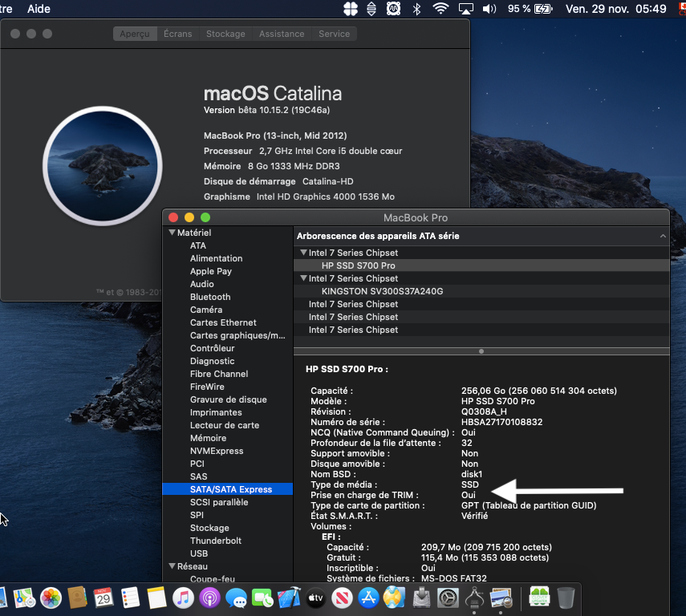The height and width of the screenshot is (616, 686).
Task: Open the Stockage tab
Action: pos(225,34)
